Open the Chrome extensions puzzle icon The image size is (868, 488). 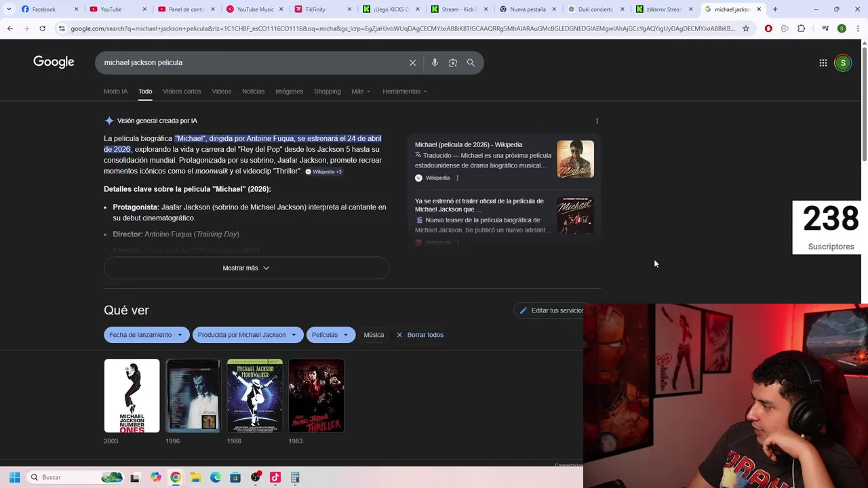802,28
